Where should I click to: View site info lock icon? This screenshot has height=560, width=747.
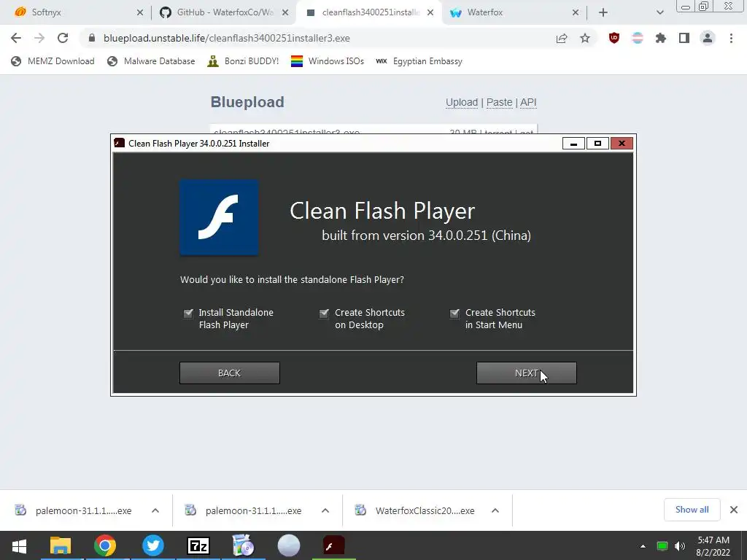coord(92,38)
